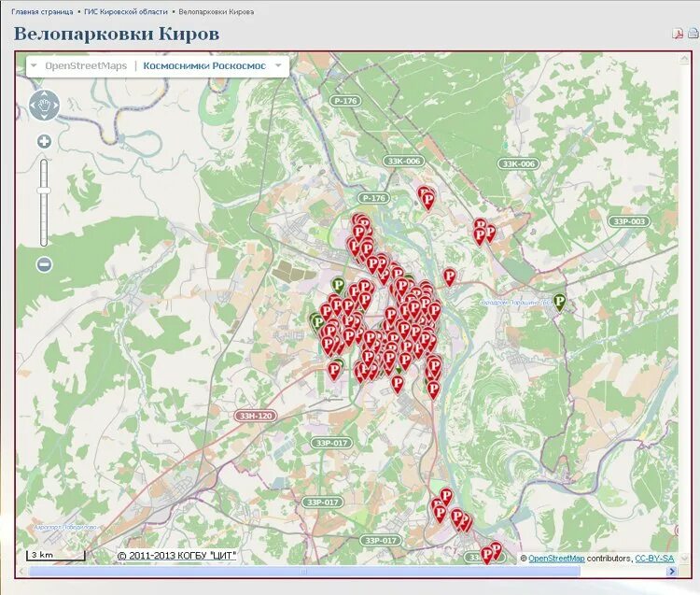The image size is (700, 595).
Task: Click the scrollbar left arrow button
Action: 21,572
